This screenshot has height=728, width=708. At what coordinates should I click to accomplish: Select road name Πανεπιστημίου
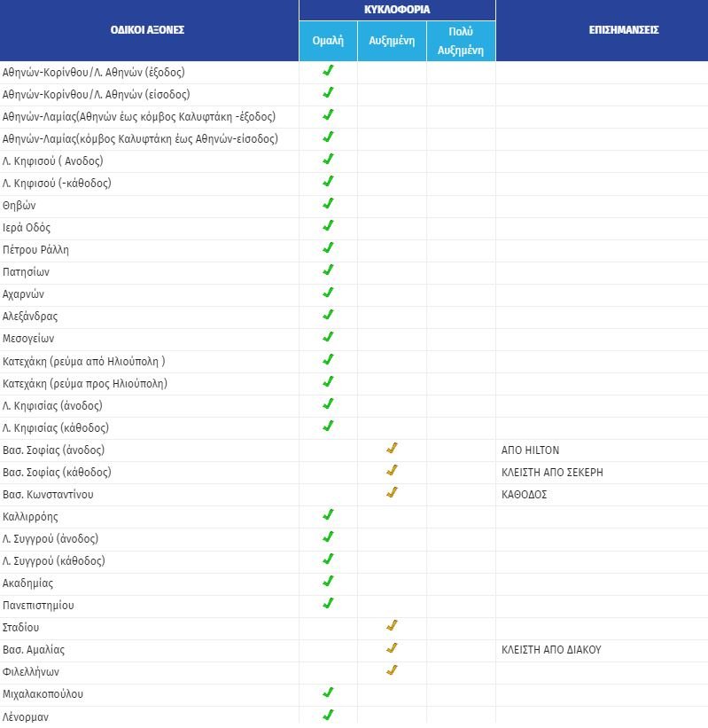tap(38, 606)
